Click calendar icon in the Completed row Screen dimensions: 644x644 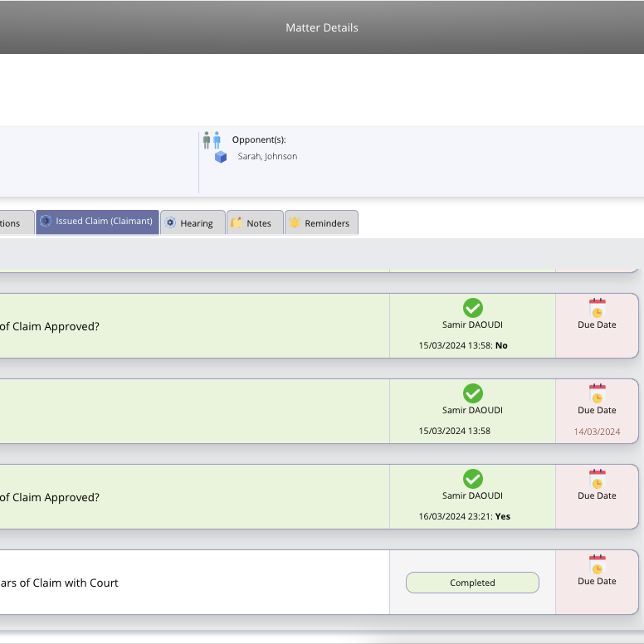click(x=598, y=564)
